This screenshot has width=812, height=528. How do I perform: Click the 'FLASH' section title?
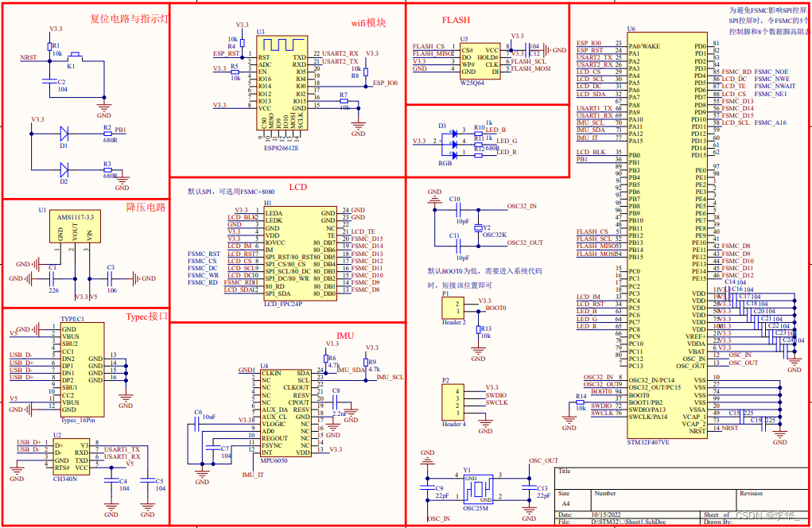pyautogui.click(x=456, y=20)
